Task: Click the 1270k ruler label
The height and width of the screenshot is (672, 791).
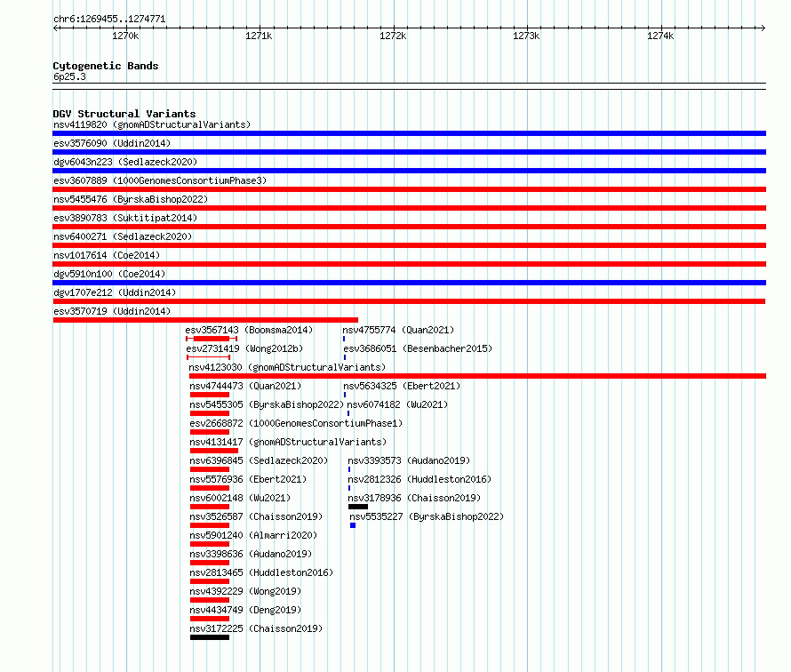Action: pos(125,36)
